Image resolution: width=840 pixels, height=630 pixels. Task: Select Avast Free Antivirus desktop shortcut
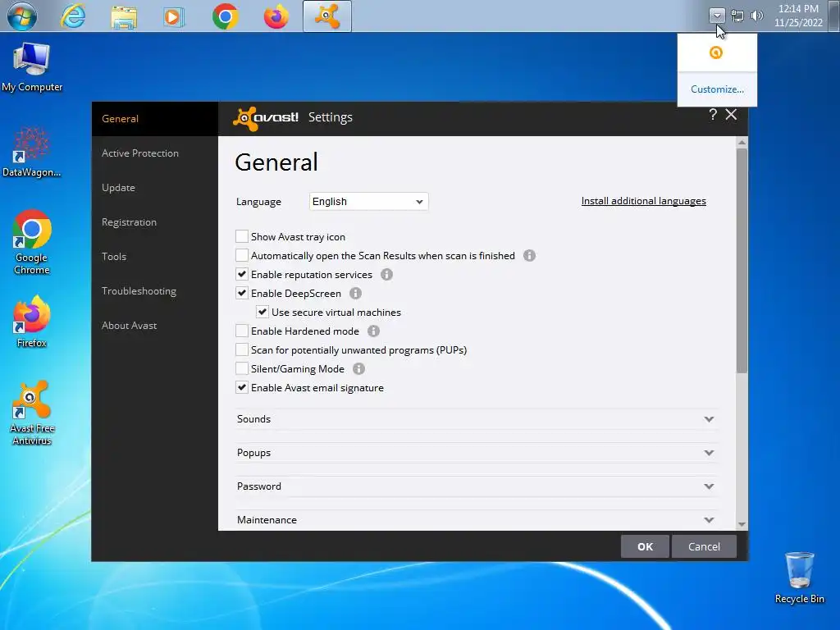coord(32,413)
